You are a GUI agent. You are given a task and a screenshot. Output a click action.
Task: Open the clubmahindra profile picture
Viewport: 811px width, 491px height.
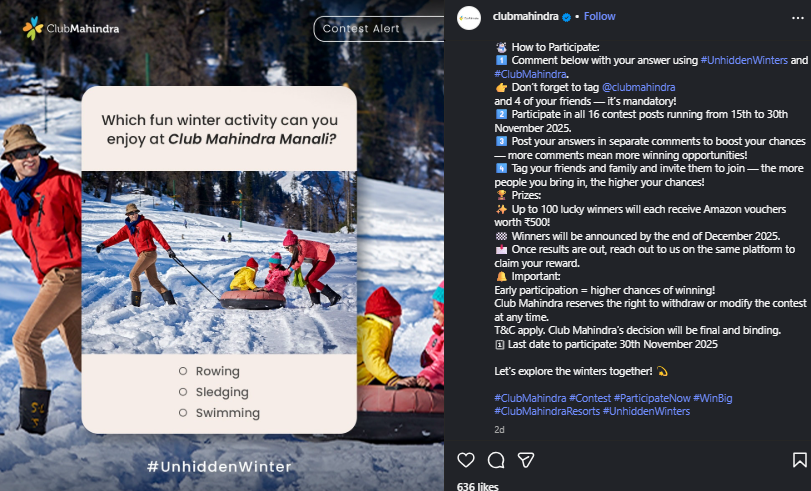[469, 18]
